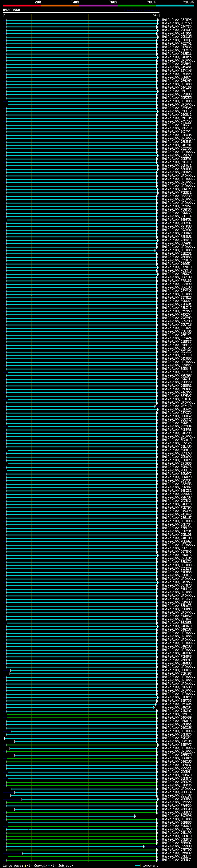Click the UniRef100_P62701 label
197x868 pixels.
176,43
